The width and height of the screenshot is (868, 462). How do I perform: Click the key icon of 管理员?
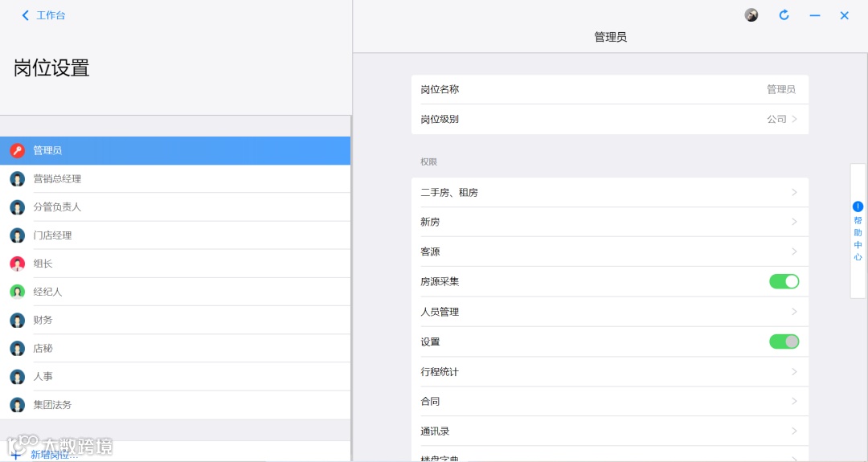click(18, 150)
